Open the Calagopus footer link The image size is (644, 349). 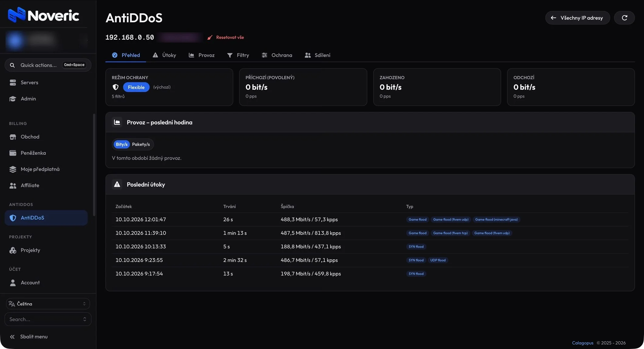[x=582, y=343]
